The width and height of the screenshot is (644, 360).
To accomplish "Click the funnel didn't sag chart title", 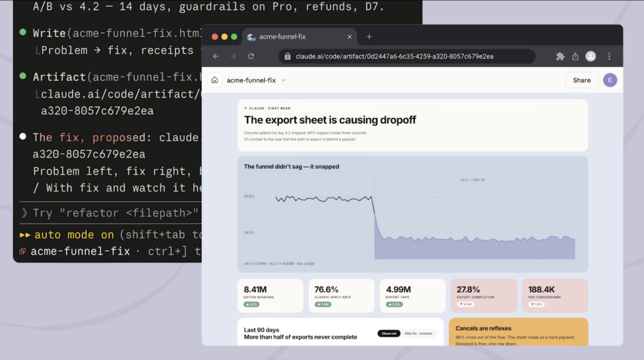I will click(292, 166).
